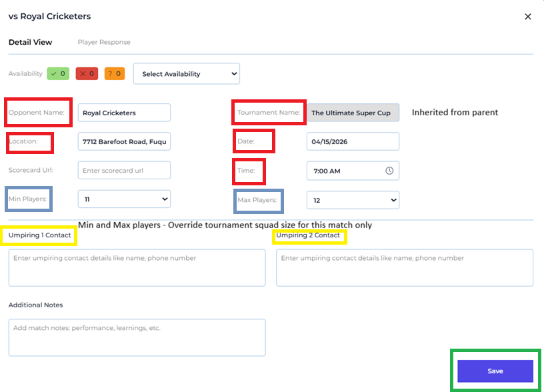The height and width of the screenshot is (392, 544).
Task: Click the green available count badge
Action: point(58,73)
